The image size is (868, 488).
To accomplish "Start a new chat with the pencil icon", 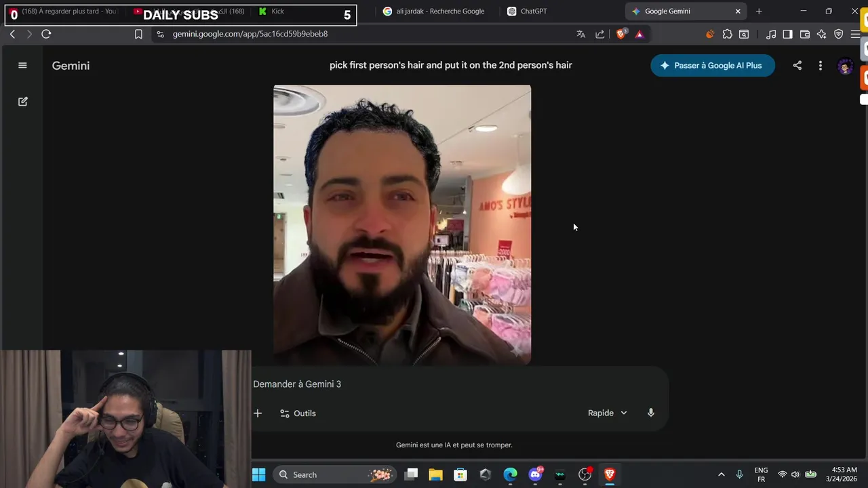I will coord(22,101).
